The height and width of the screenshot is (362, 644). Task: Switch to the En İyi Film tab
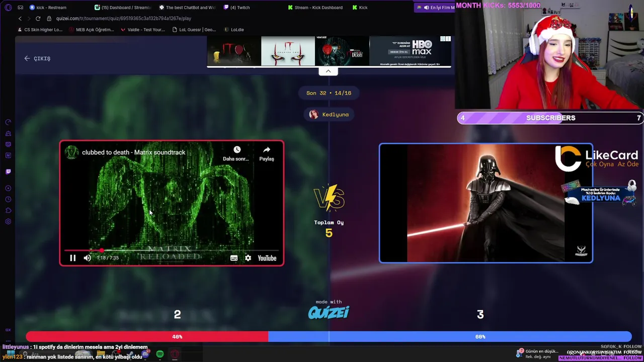tap(435, 8)
